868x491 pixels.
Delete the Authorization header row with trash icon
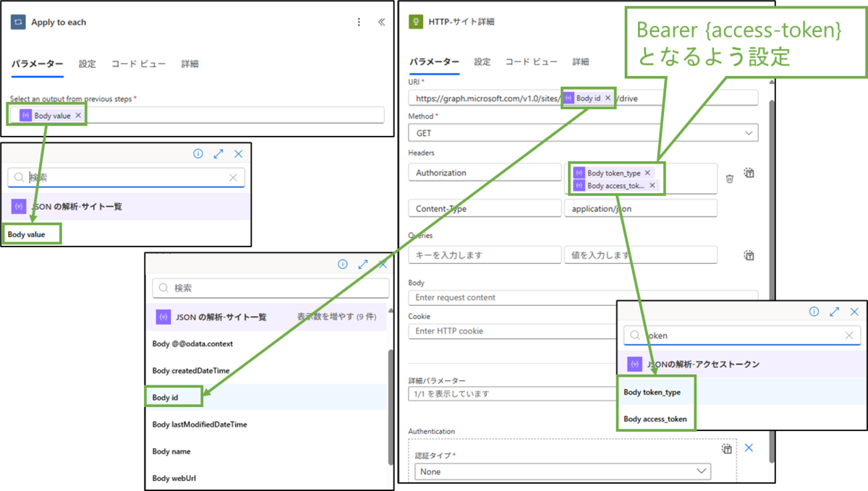tap(729, 179)
